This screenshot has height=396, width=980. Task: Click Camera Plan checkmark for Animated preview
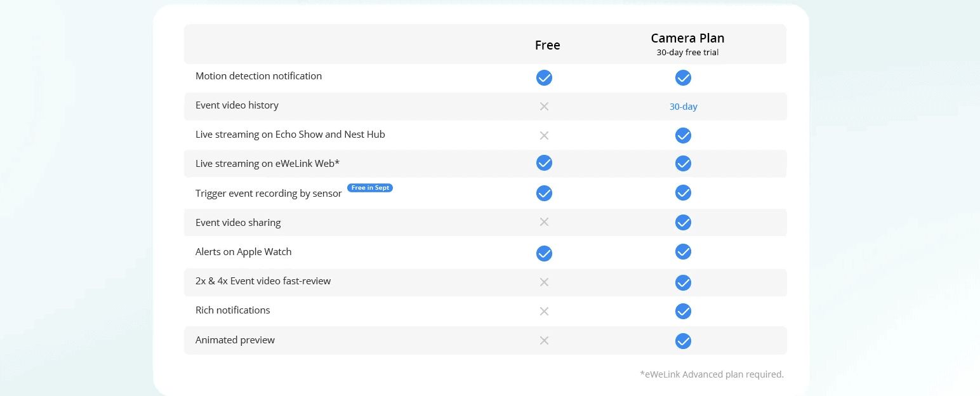(x=683, y=341)
